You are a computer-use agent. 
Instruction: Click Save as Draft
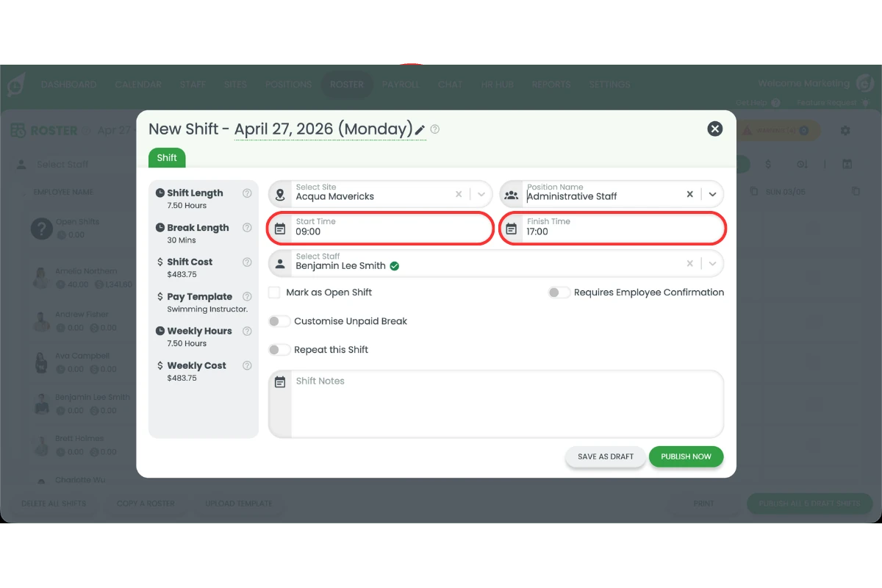tap(606, 456)
